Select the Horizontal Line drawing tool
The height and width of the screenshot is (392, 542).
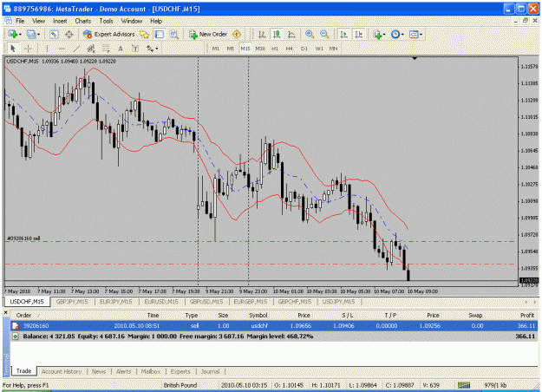[62, 49]
